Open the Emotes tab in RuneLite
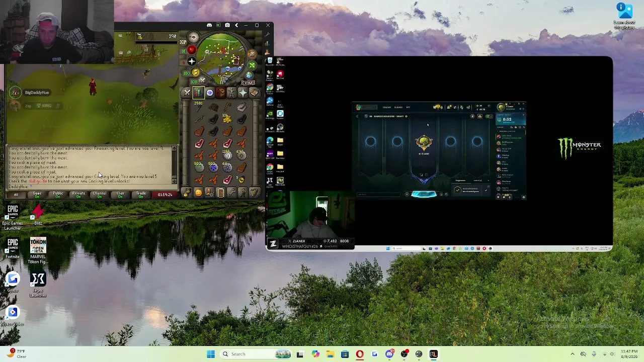 pos(243,193)
